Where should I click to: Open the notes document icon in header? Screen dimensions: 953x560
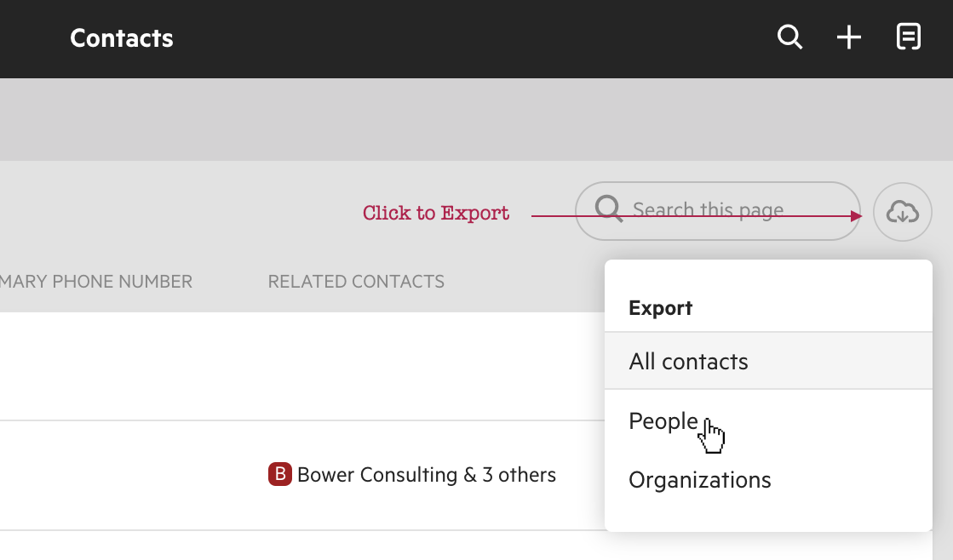coord(909,37)
